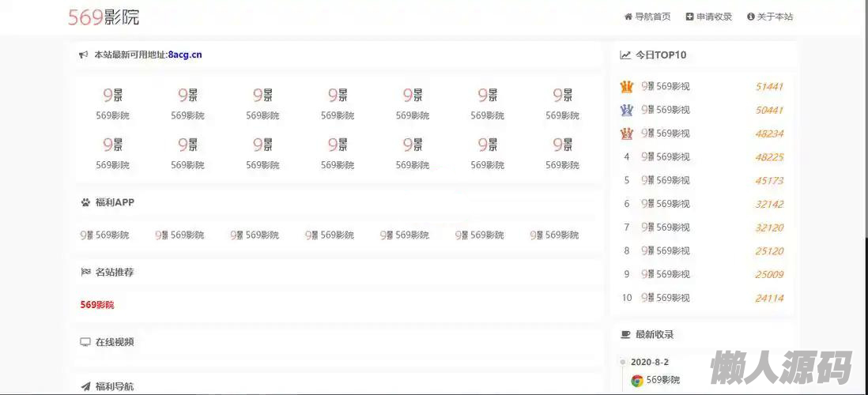This screenshot has height=395, width=868.
Task: Click the monitor icon beside 在线视频
Action: (x=85, y=342)
